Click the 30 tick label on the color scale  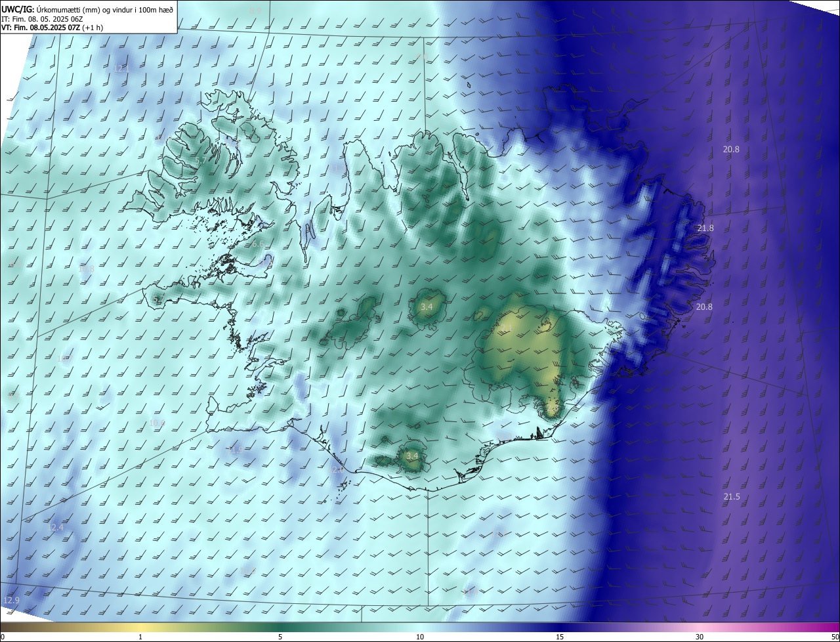[700, 637]
